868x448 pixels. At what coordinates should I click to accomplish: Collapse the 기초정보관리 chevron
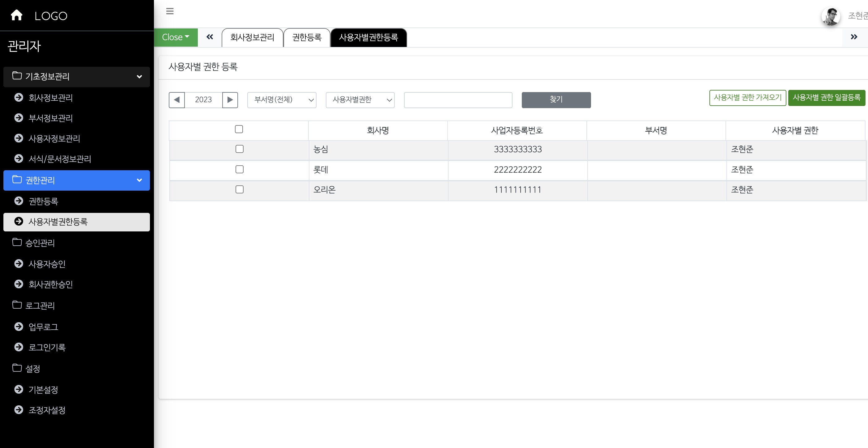point(139,77)
